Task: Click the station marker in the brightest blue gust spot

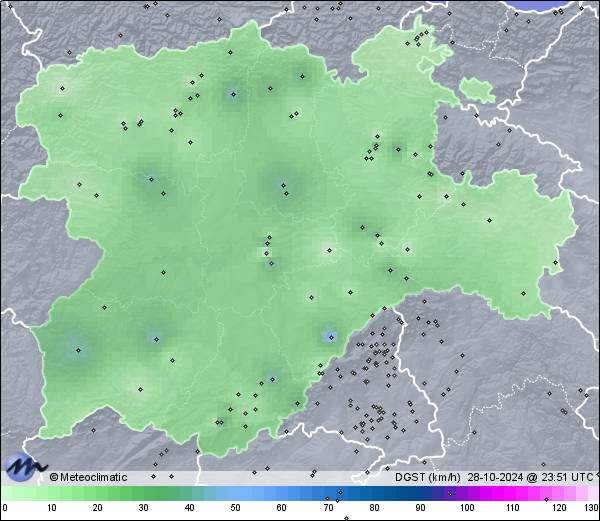Action: pyautogui.click(x=331, y=337)
